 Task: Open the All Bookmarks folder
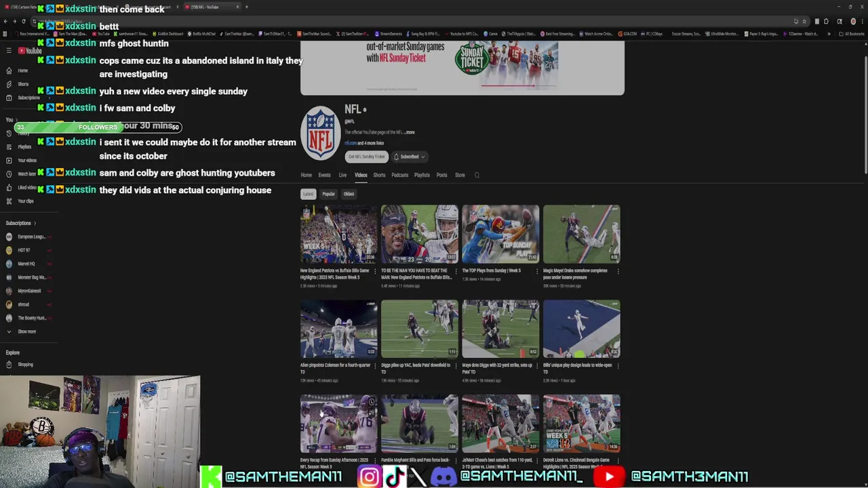pos(850,34)
